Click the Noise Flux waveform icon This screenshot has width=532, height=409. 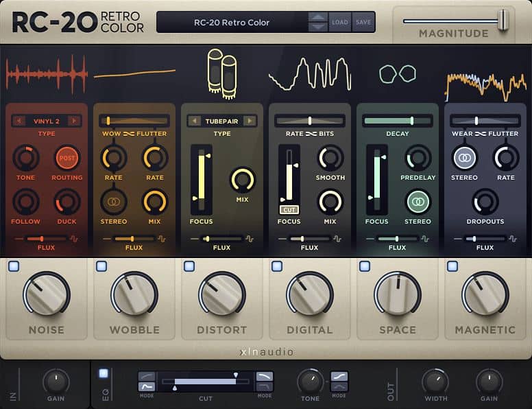click(x=74, y=239)
